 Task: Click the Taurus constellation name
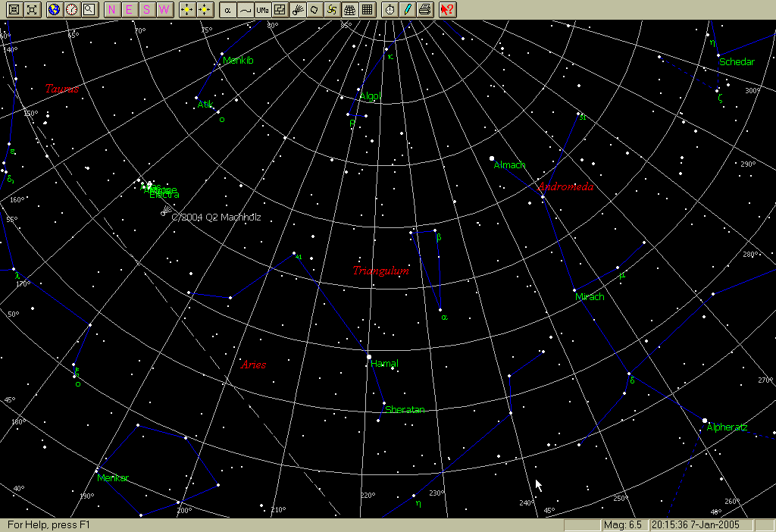(62, 89)
